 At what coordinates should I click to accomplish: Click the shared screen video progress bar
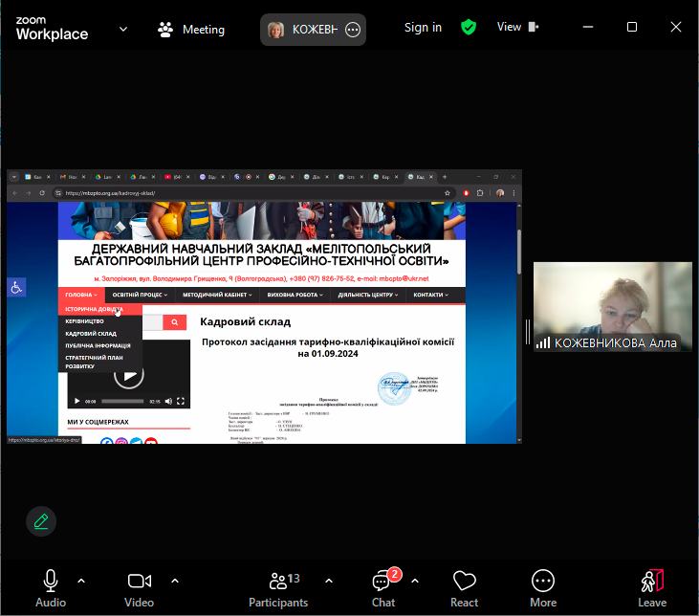[x=122, y=402]
